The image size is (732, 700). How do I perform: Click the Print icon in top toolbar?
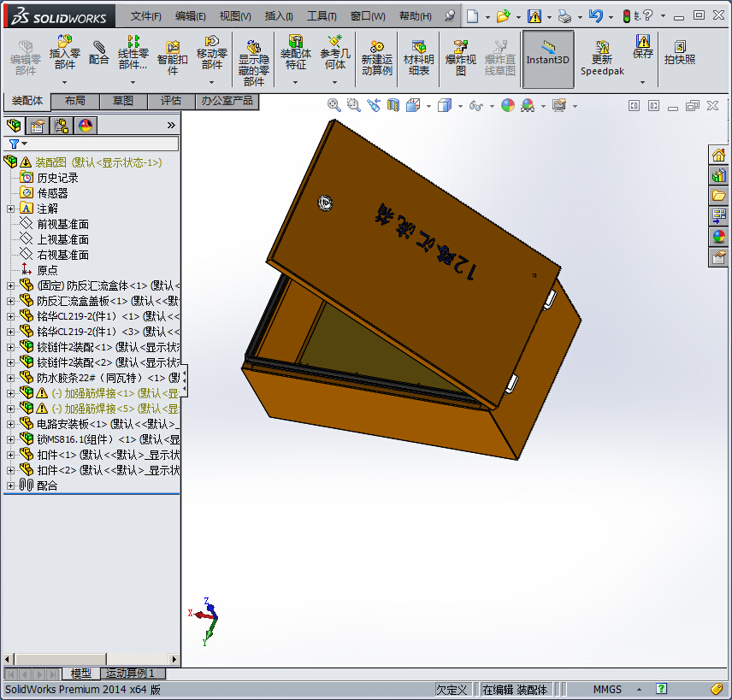point(564,17)
